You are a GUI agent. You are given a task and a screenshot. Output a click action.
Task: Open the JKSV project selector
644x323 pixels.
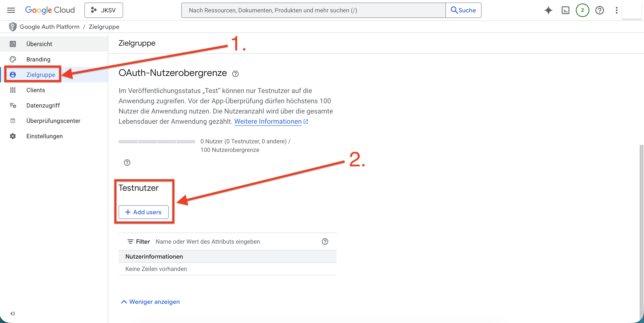click(x=103, y=10)
